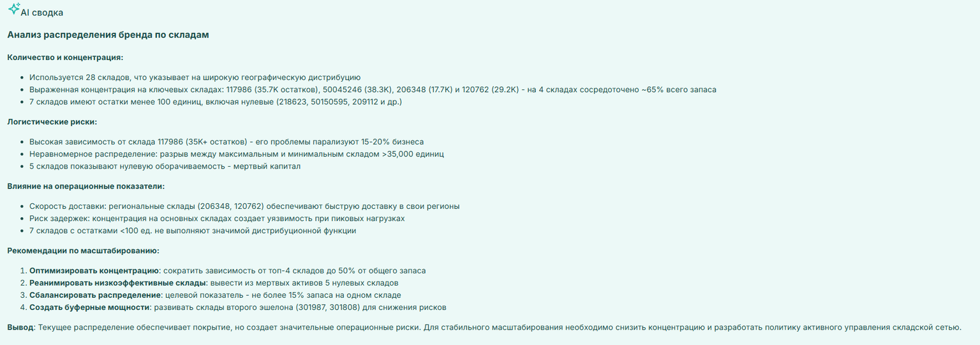
Task: Click the 'AI сводка' header label
Action: click(42, 13)
